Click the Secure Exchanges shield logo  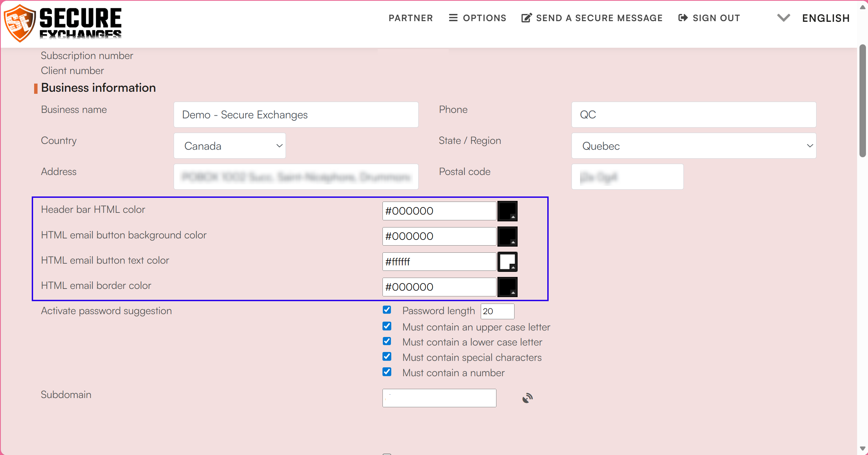[20, 23]
